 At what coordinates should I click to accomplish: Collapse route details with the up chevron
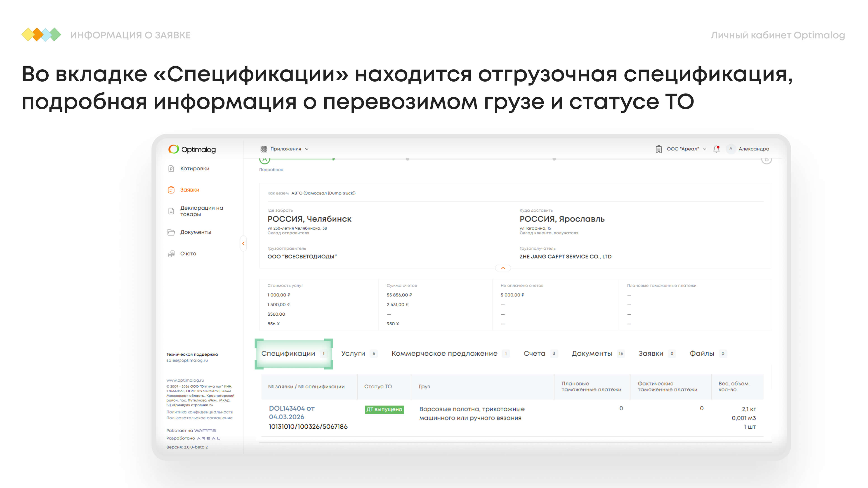pos(503,268)
